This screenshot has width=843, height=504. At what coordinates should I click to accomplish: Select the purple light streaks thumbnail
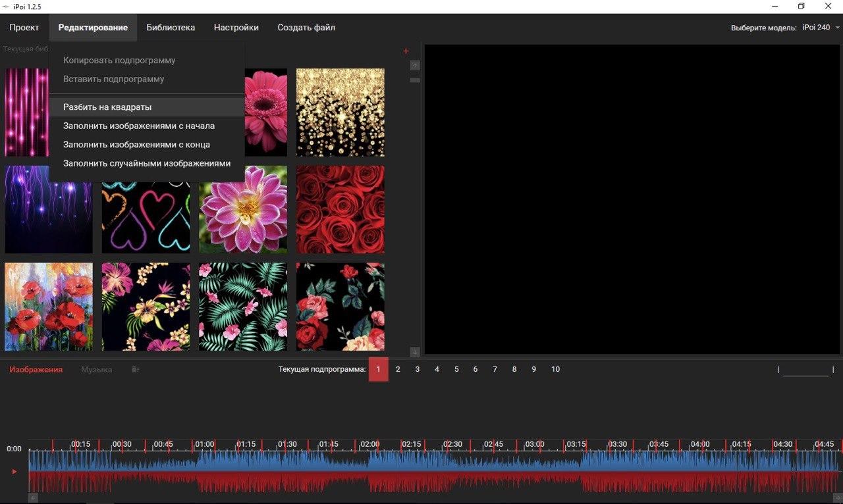[49, 209]
